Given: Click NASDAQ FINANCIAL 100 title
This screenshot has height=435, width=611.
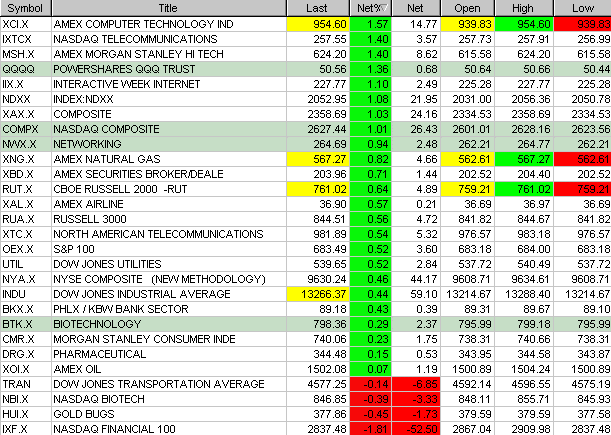Looking at the screenshot, I should (x=114, y=429).
